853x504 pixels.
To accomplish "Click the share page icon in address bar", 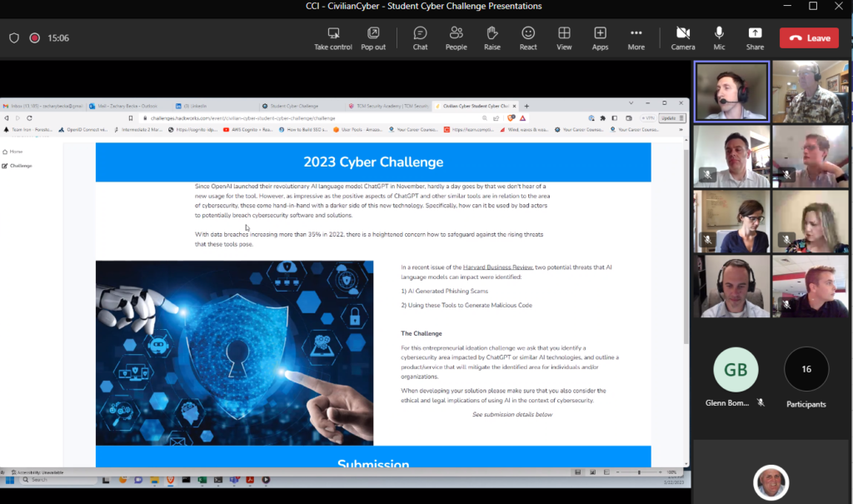I will [496, 118].
